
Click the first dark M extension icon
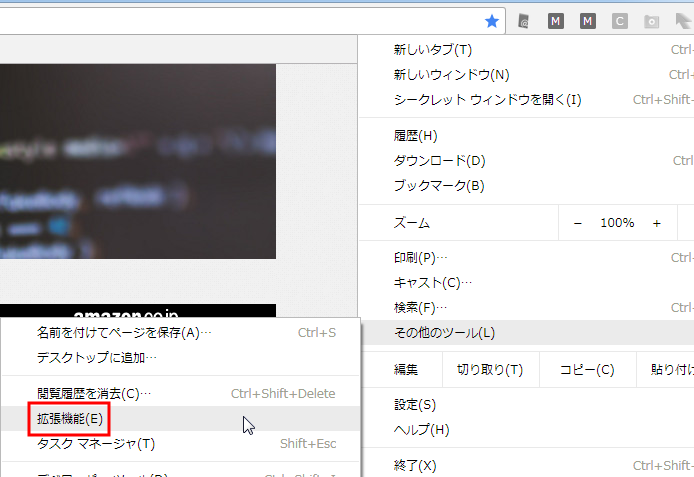[x=556, y=21]
